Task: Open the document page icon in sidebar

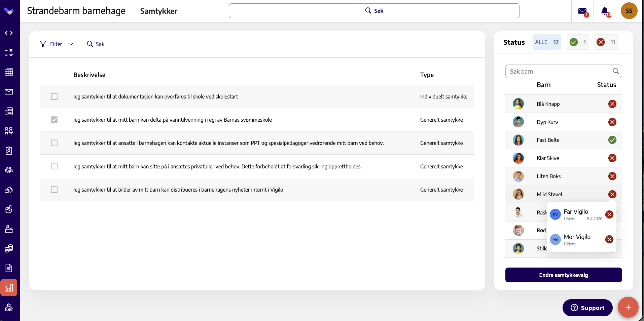Action: (x=9, y=268)
